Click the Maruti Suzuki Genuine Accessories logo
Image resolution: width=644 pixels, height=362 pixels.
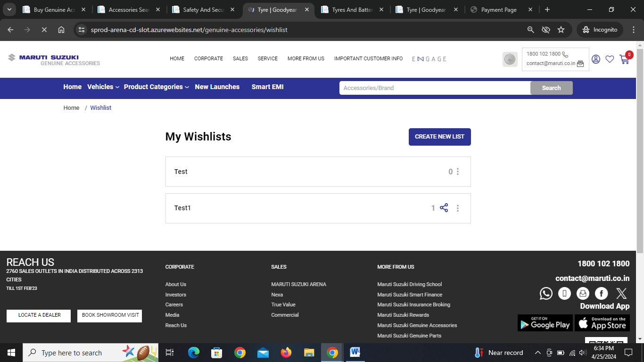[x=54, y=60]
